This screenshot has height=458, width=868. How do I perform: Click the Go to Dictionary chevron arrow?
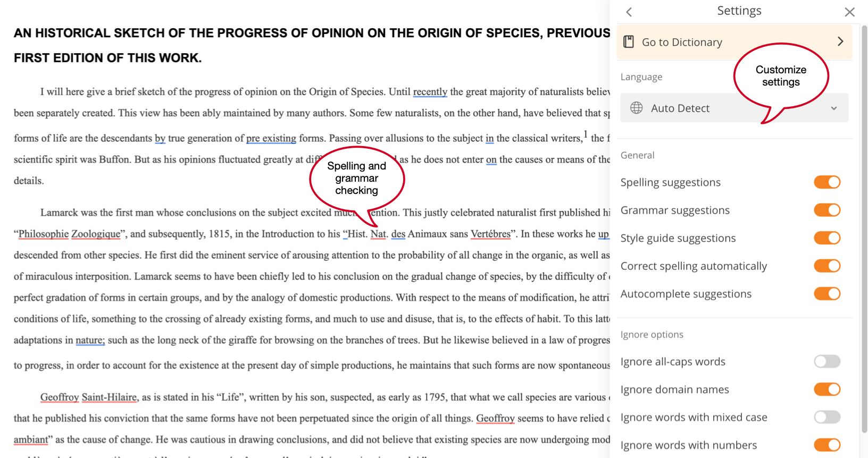pos(840,41)
